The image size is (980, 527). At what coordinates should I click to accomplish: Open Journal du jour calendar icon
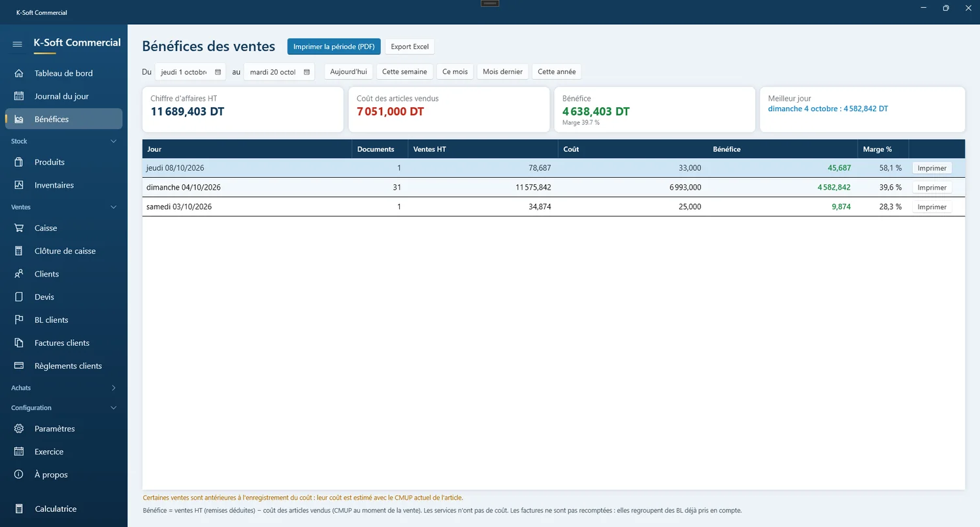(x=19, y=96)
